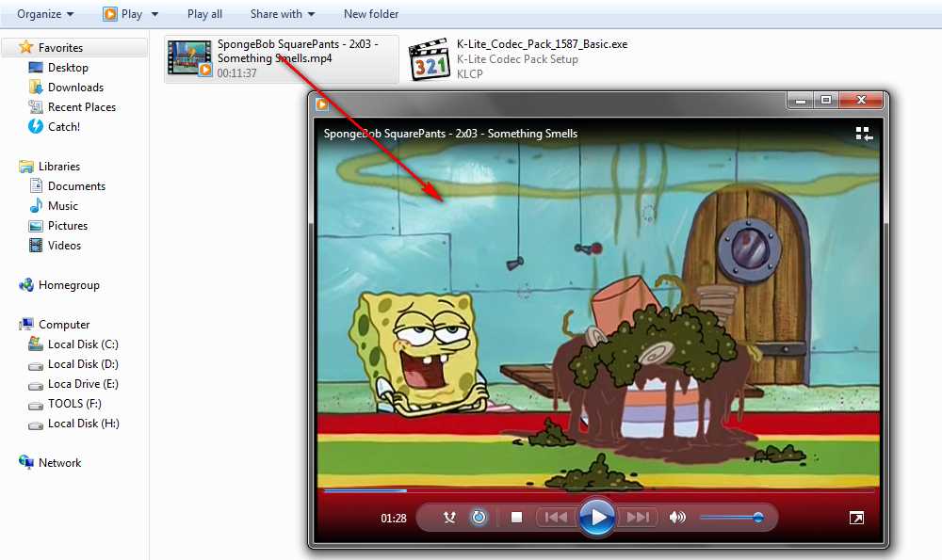The image size is (942, 560).
Task: Open Desktop in Favorites
Action: click(68, 67)
